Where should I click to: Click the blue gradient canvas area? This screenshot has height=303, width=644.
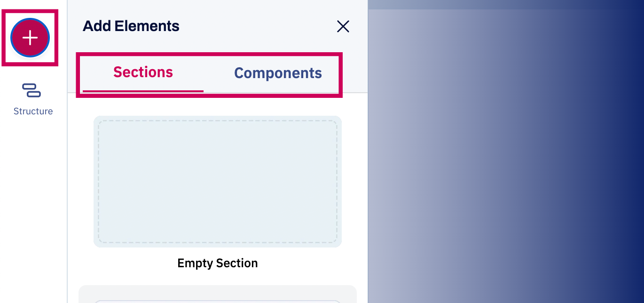point(506,155)
